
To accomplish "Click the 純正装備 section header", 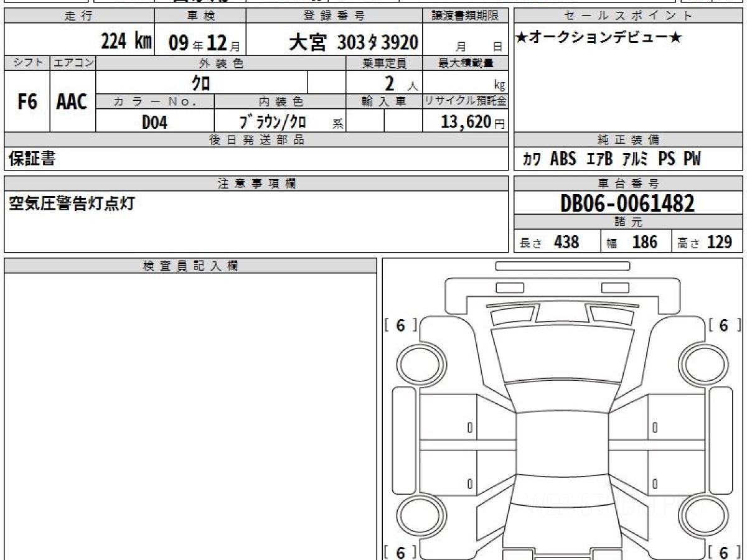I will [628, 140].
